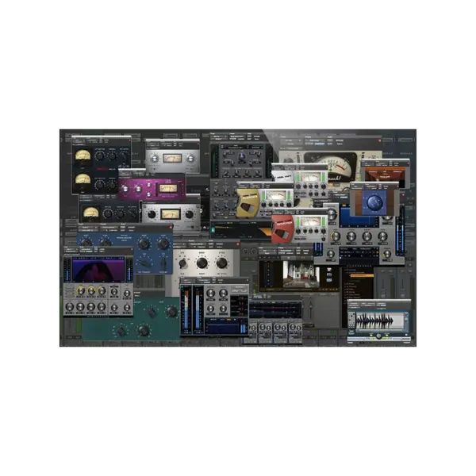Click VU meter on the lower silver compressor
Screen dimensions: 476x476
tap(171, 214)
